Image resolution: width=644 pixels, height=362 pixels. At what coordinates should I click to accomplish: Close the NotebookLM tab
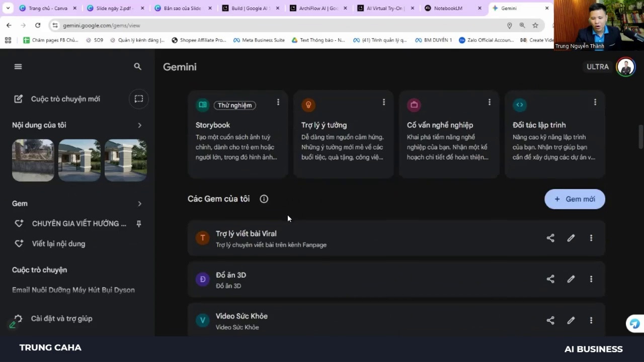click(479, 9)
